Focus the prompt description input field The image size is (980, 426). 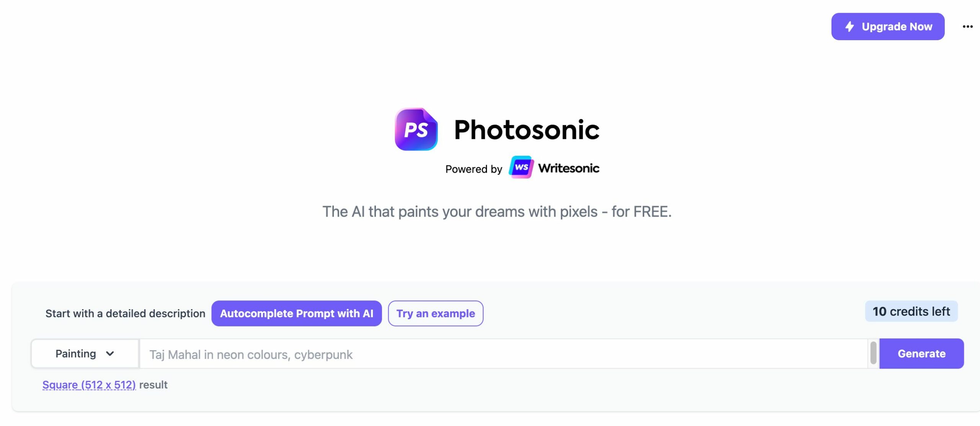(x=503, y=354)
